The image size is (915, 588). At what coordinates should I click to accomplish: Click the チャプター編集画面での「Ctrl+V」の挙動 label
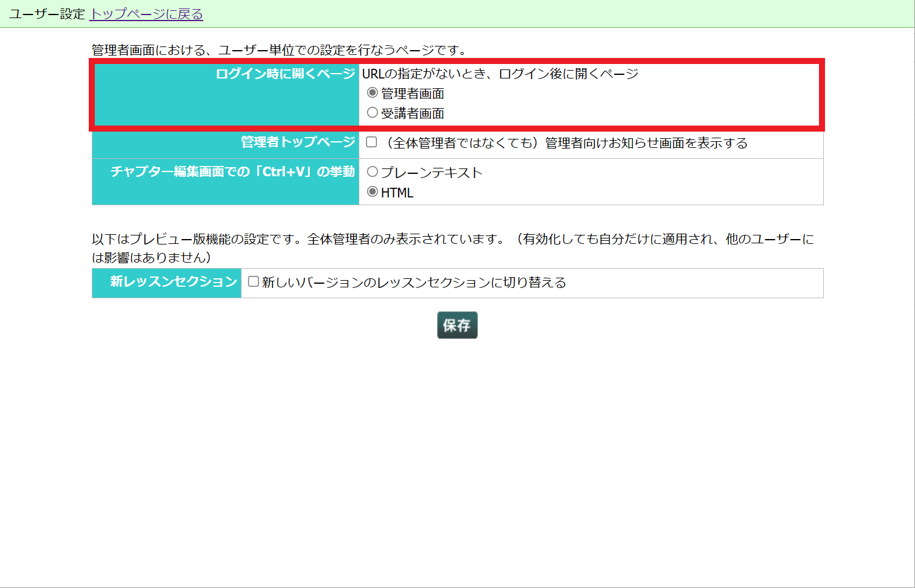click(233, 171)
